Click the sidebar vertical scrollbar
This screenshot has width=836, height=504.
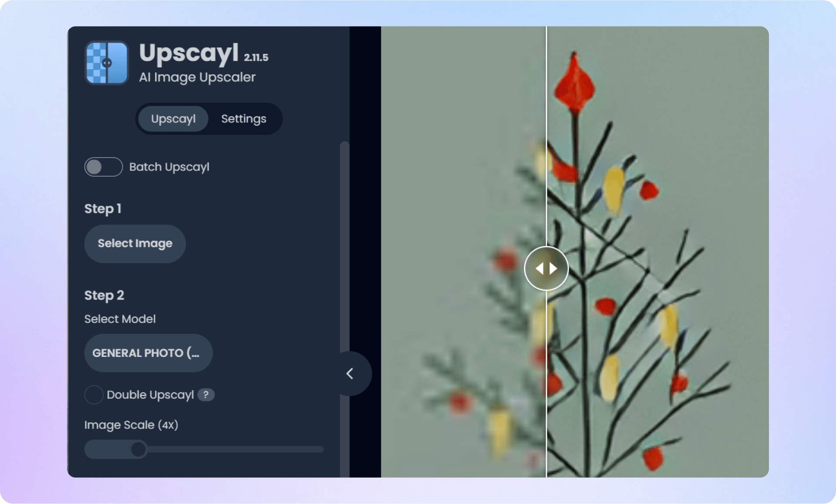coord(344,309)
